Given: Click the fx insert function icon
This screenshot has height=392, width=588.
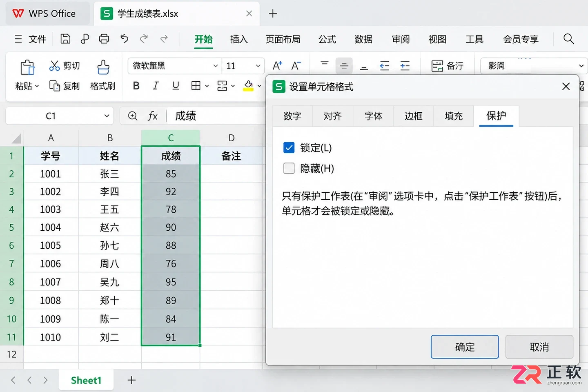Looking at the screenshot, I should (x=152, y=116).
